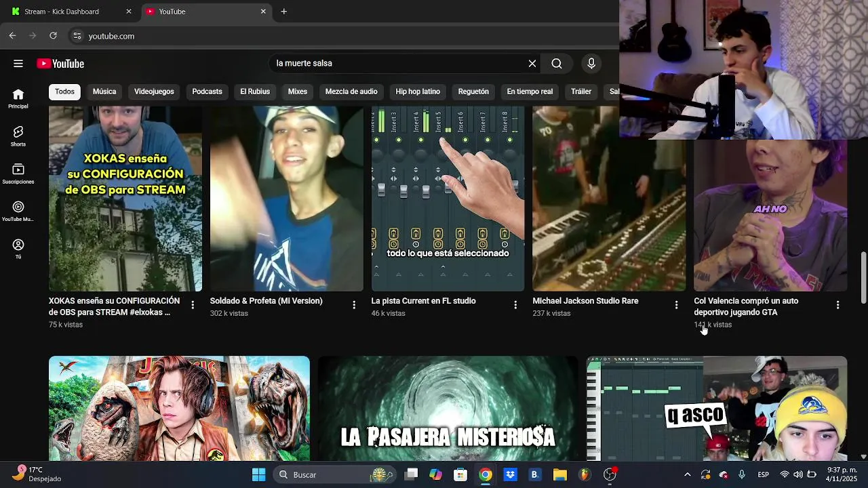Image resolution: width=868 pixels, height=488 pixels.
Task: Go to Principal home in sidebar
Action: pyautogui.click(x=18, y=99)
